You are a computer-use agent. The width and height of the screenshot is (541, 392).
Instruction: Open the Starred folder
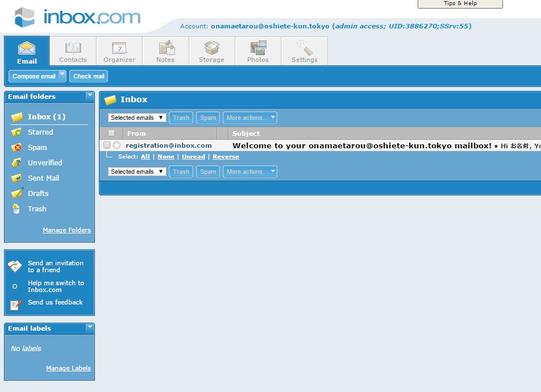coord(40,132)
